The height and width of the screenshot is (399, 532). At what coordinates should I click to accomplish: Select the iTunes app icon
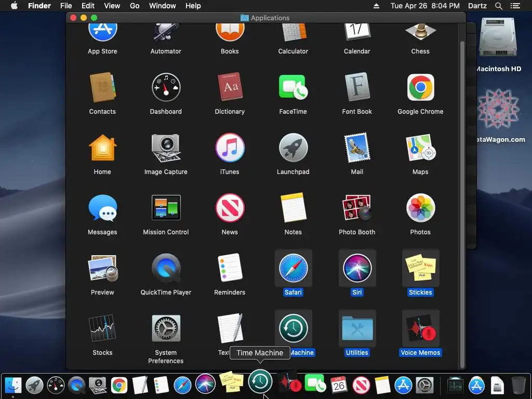coord(230,148)
